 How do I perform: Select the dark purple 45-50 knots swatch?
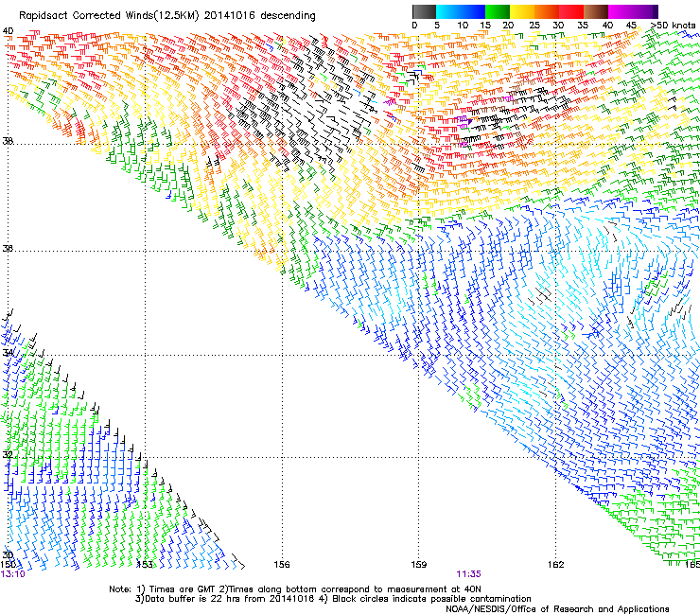click(645, 11)
